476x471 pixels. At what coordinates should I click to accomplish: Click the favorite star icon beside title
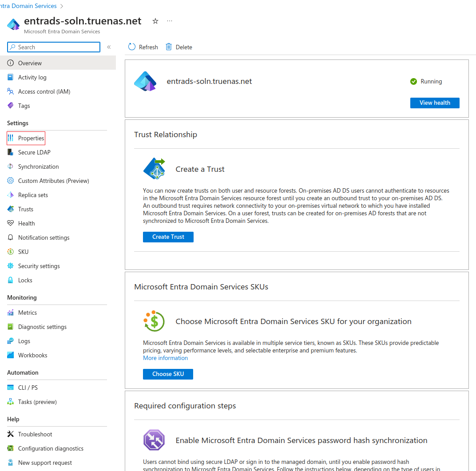(155, 21)
